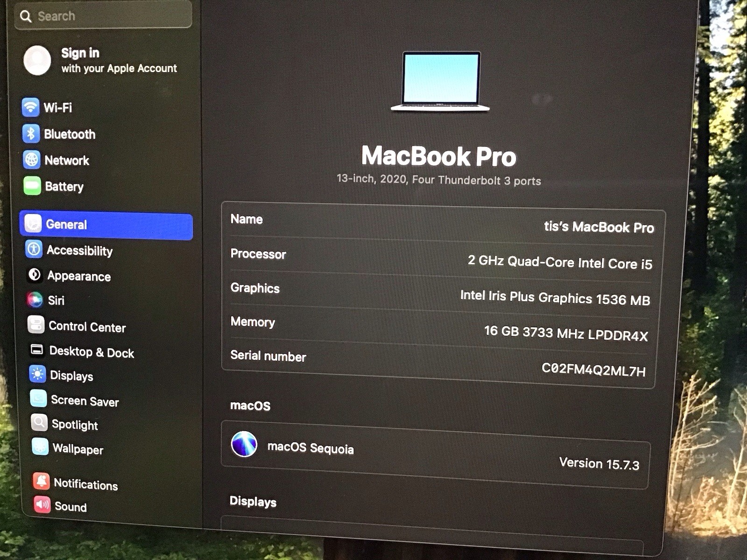
Task: Select the Appearance icon
Action: (35, 274)
